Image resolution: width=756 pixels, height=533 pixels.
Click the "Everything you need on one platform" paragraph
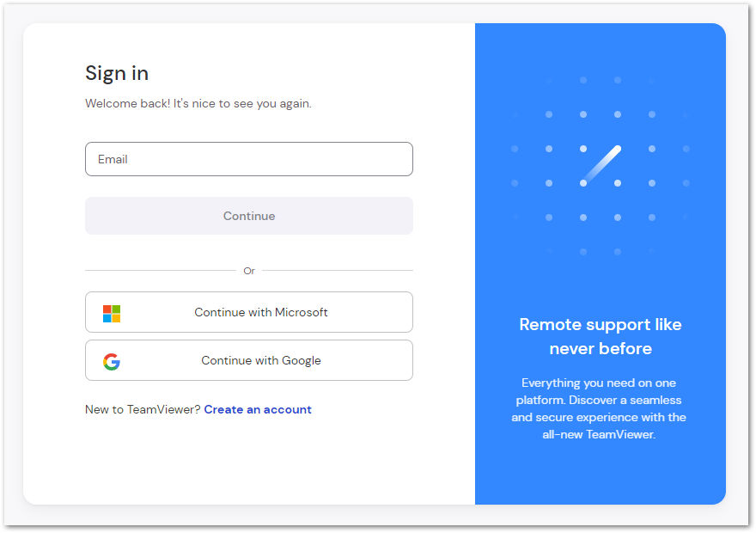click(x=600, y=408)
